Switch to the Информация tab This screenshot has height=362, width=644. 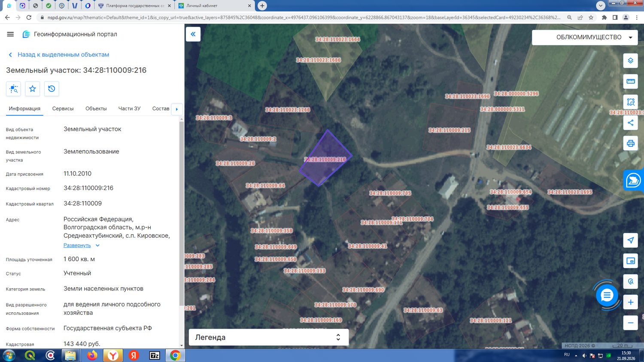(24, 109)
